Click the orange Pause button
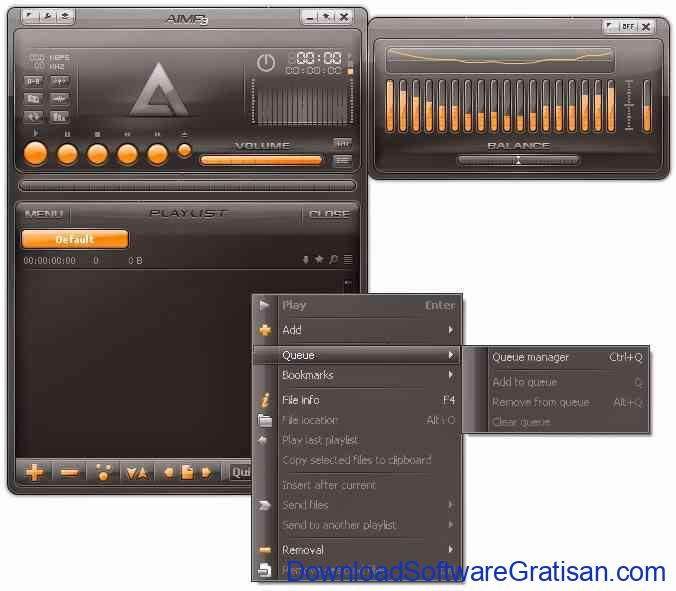The height and width of the screenshot is (591, 676). point(67,154)
